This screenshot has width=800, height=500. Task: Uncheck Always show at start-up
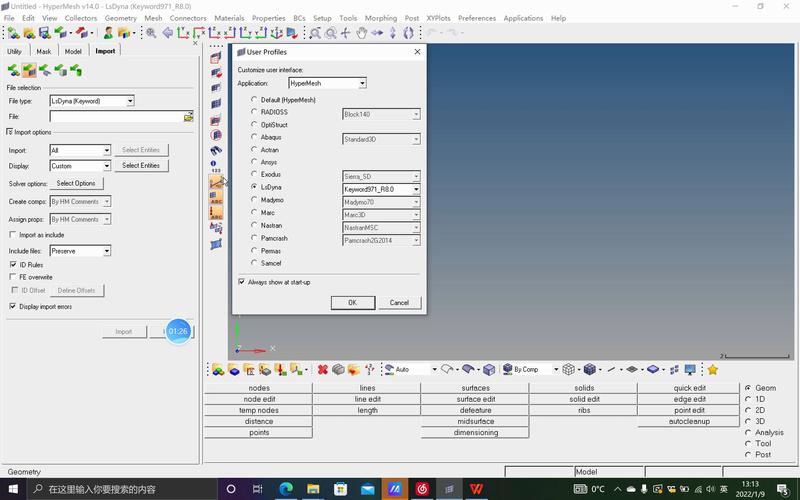(x=242, y=282)
